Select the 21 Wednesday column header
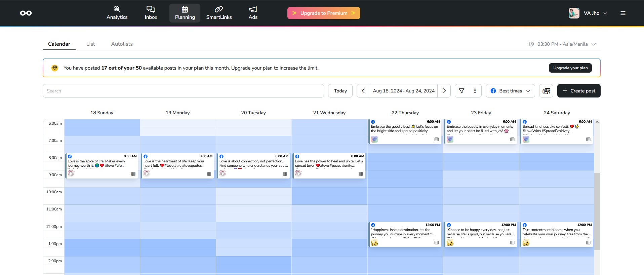The image size is (644, 275). [329, 113]
